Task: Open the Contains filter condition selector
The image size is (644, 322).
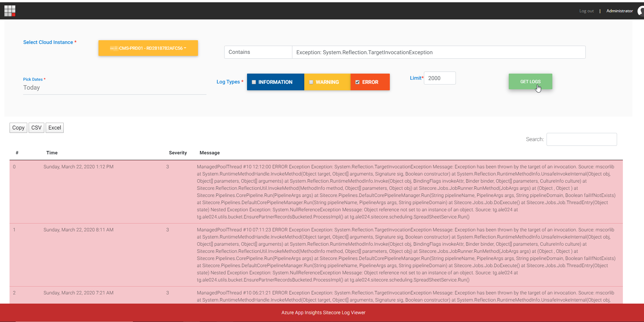Action: click(258, 52)
